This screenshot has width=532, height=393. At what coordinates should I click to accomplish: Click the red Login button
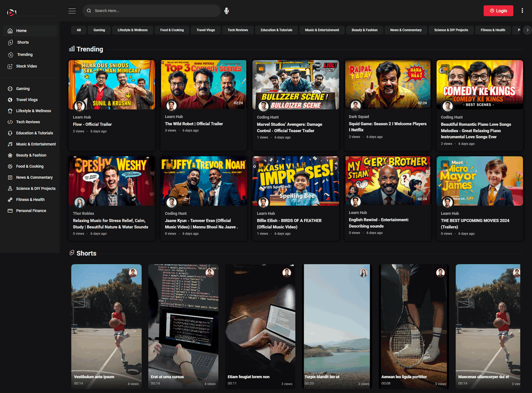click(x=498, y=11)
